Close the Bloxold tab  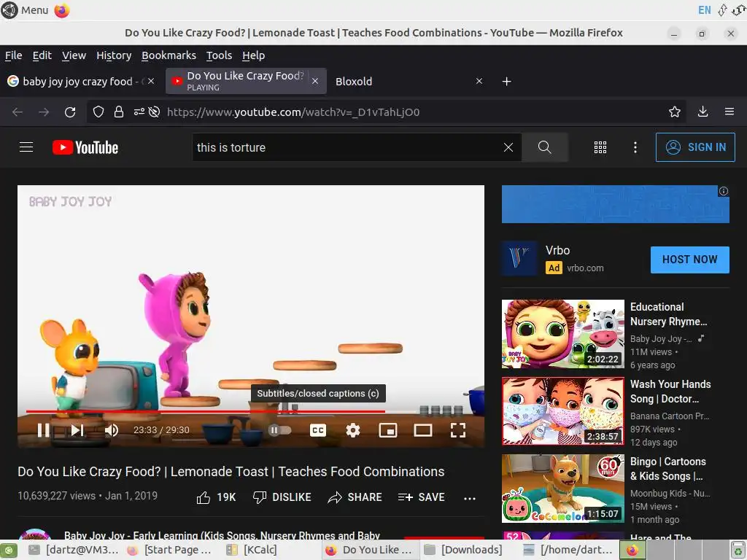pos(479,82)
